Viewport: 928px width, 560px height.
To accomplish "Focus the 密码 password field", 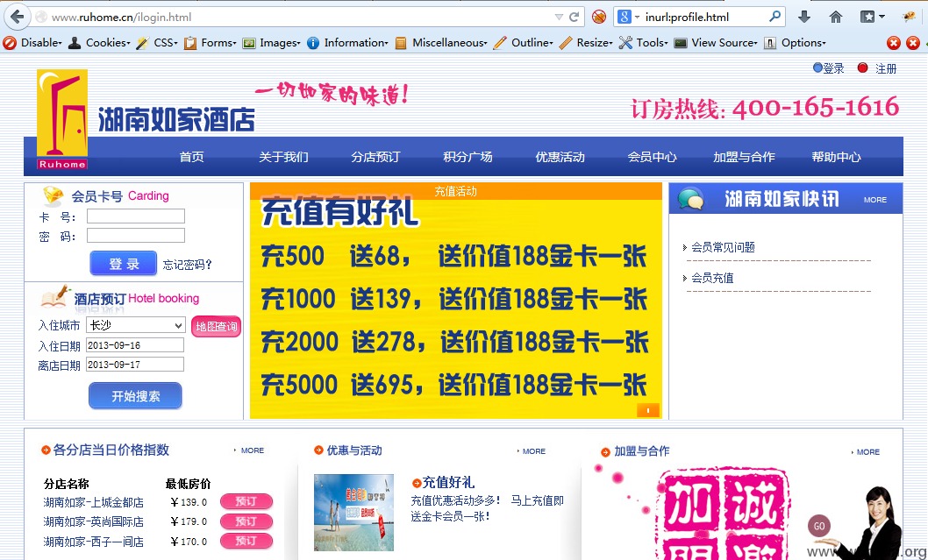I will (x=136, y=236).
